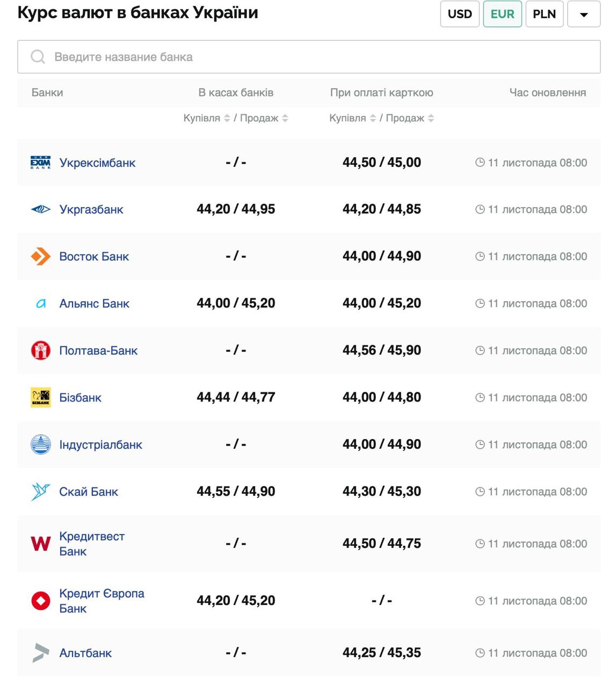Switch currency to USD
Image resolution: width=616 pixels, height=687 pixels.
point(460,14)
